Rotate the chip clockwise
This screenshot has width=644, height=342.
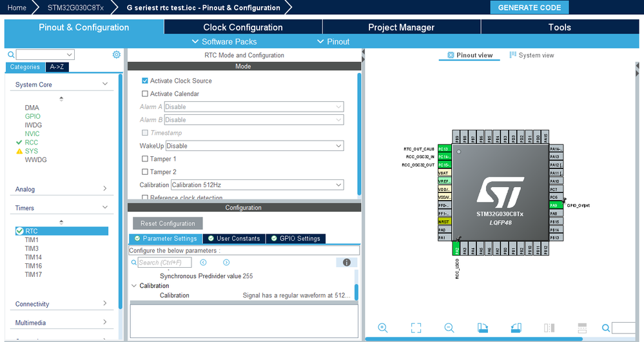pyautogui.click(x=483, y=328)
